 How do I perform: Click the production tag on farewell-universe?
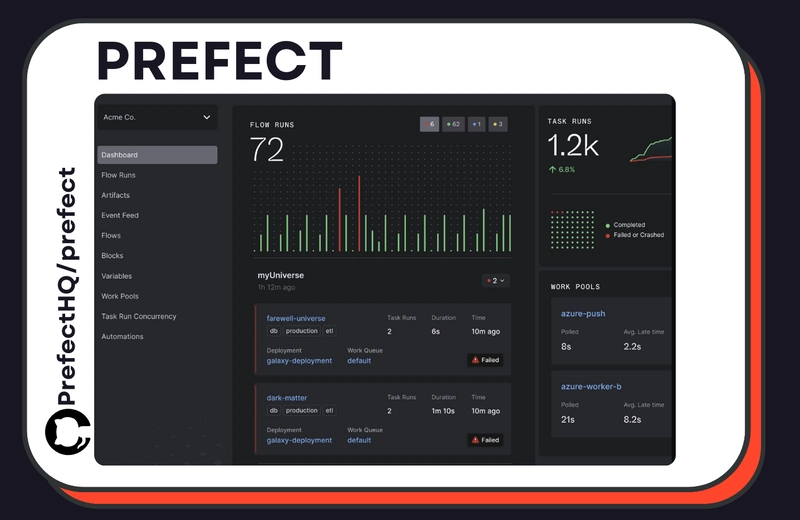click(302, 331)
